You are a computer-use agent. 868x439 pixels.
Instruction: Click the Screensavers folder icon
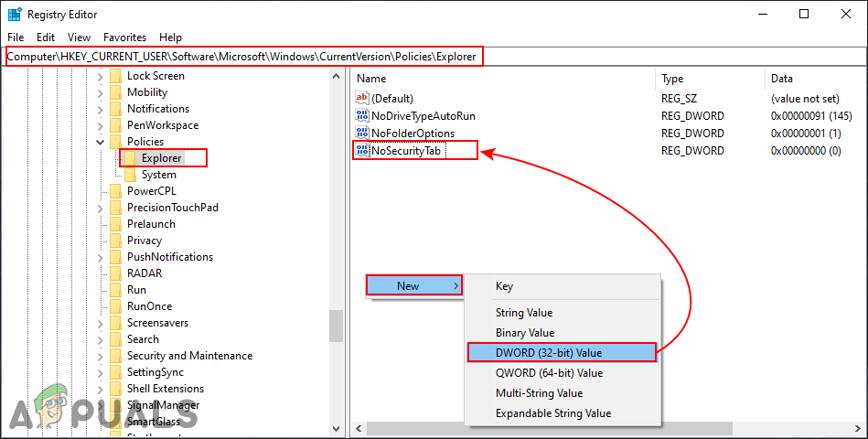pos(115,323)
